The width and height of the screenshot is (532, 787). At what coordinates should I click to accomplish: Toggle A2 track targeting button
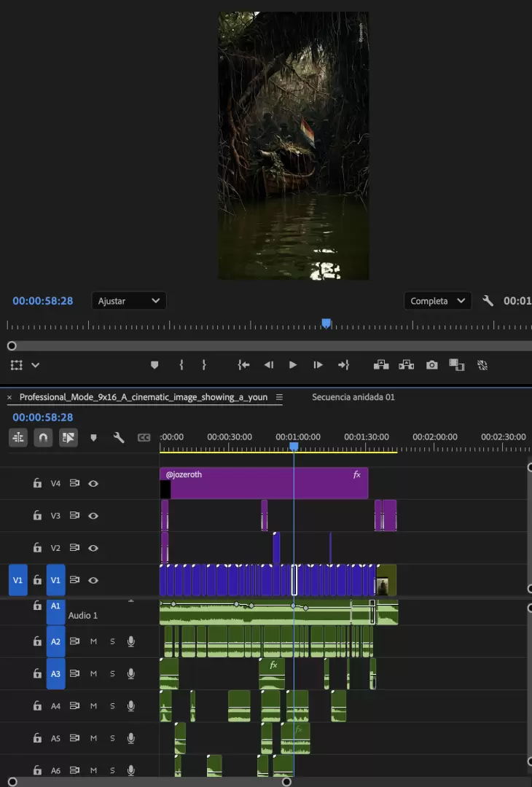(55, 641)
